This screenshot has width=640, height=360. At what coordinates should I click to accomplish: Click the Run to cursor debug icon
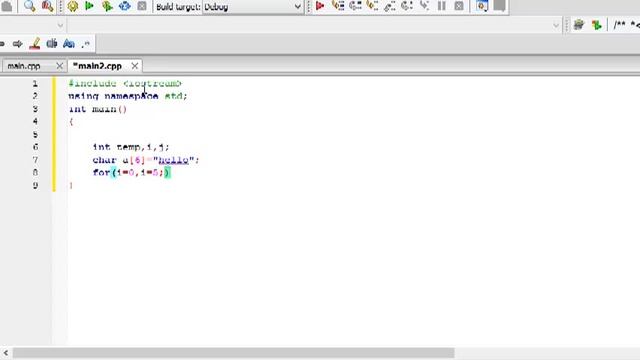(x=338, y=6)
